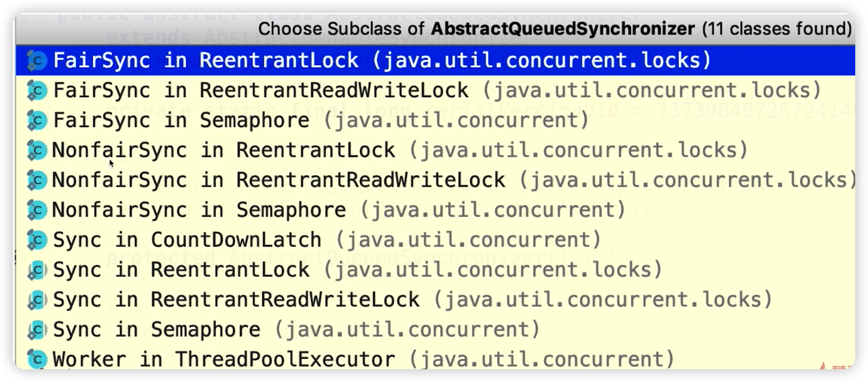Select FairSync in ReentrantLock entry
This screenshot has width=868, height=382.
435,60
